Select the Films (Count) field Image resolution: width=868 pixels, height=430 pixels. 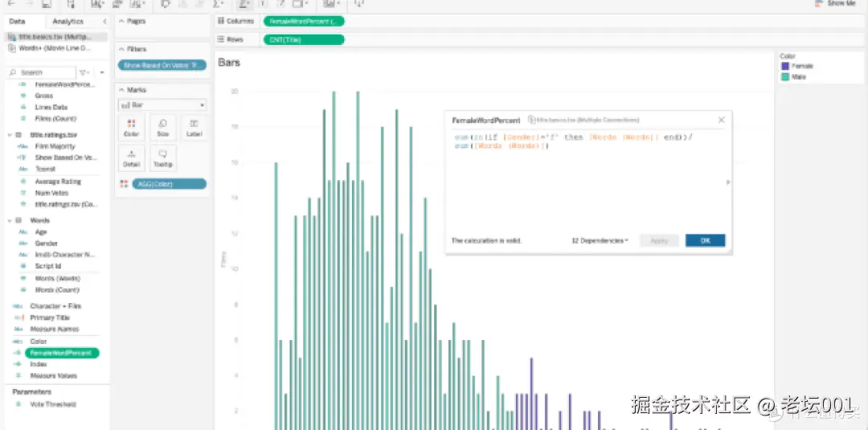tap(55, 118)
